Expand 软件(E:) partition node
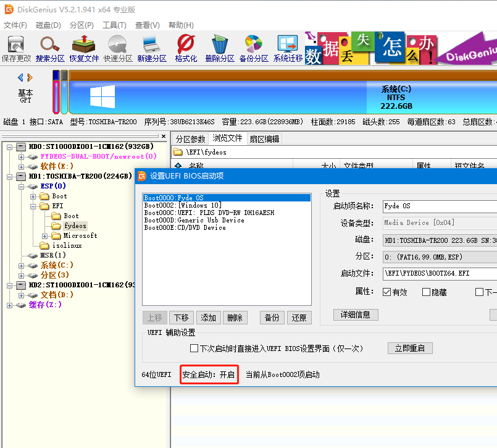Viewport: 497px width, 448px height. (21, 167)
